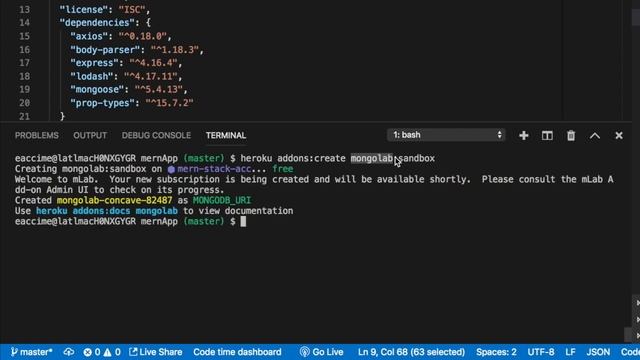Change the JSON language mode
The image size is (640, 360).
(598, 352)
